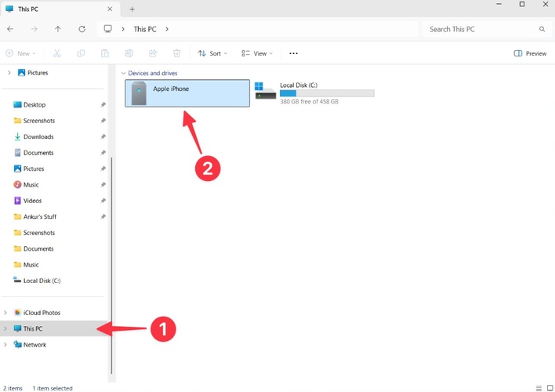Image resolution: width=555 pixels, height=392 pixels.
Task: Unpin Desktop via its pin icon
Action: [103, 105]
